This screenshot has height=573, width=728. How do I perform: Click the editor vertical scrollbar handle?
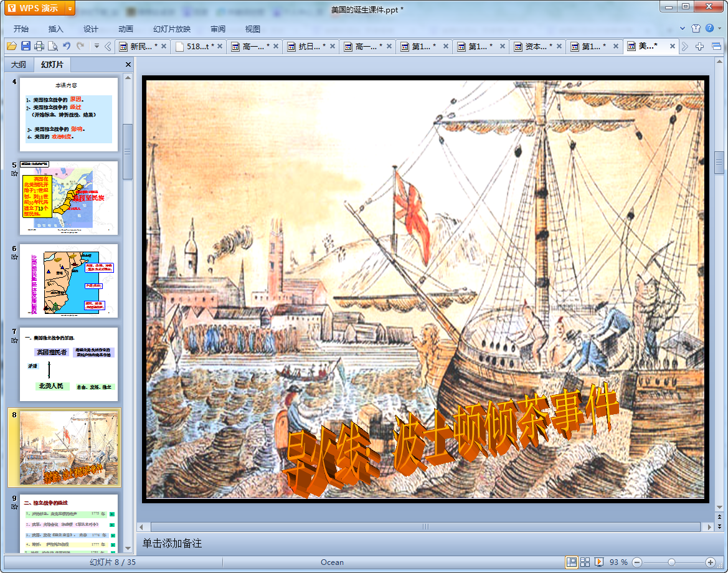pos(719,163)
